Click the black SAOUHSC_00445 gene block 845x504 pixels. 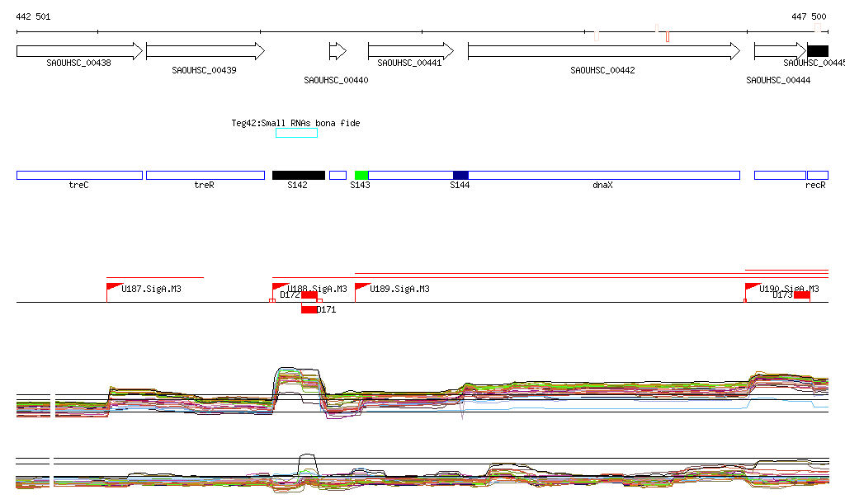pos(818,51)
